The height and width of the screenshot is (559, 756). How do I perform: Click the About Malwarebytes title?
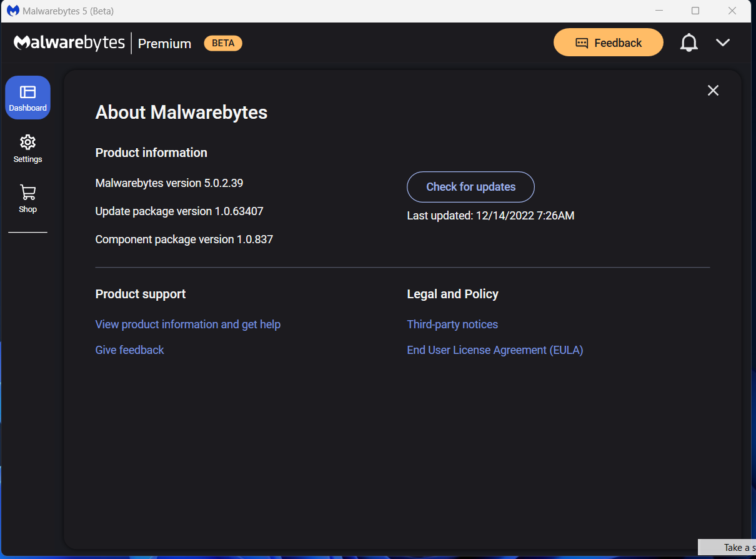coord(181,113)
